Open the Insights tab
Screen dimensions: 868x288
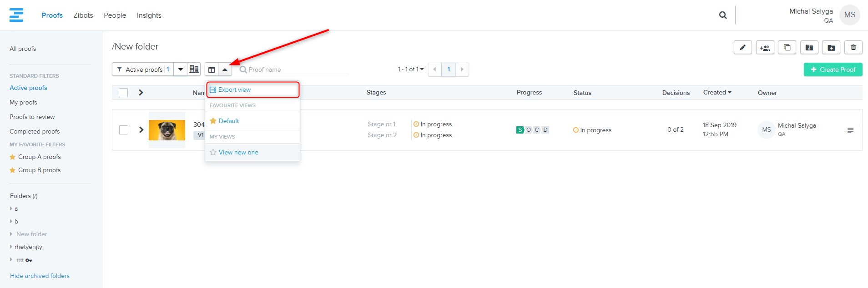pyautogui.click(x=149, y=15)
